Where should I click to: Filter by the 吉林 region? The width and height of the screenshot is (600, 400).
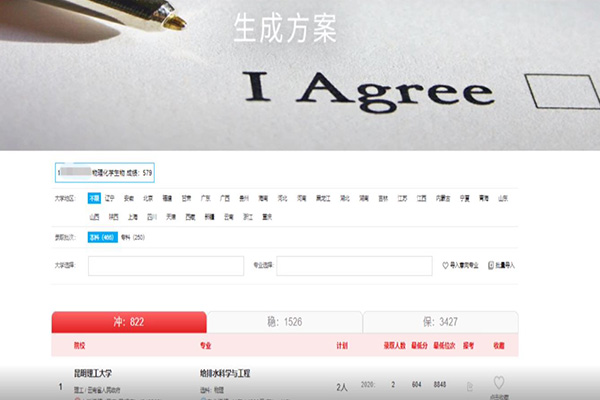[x=383, y=198]
